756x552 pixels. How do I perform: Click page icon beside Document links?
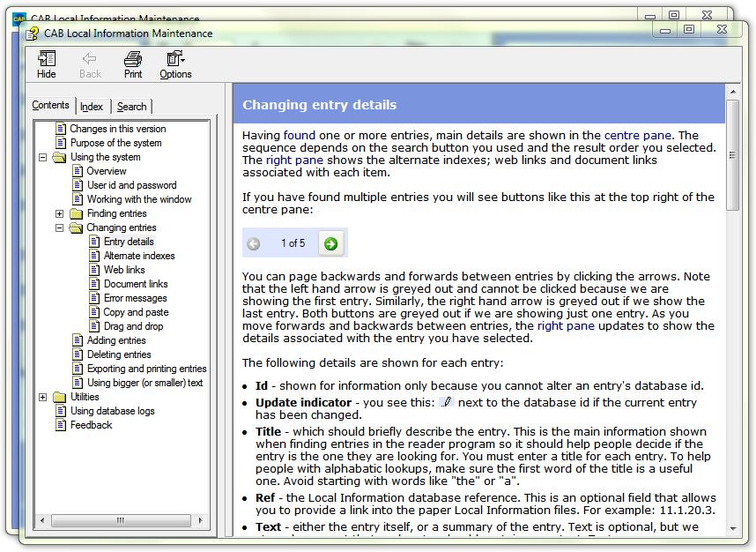[94, 284]
